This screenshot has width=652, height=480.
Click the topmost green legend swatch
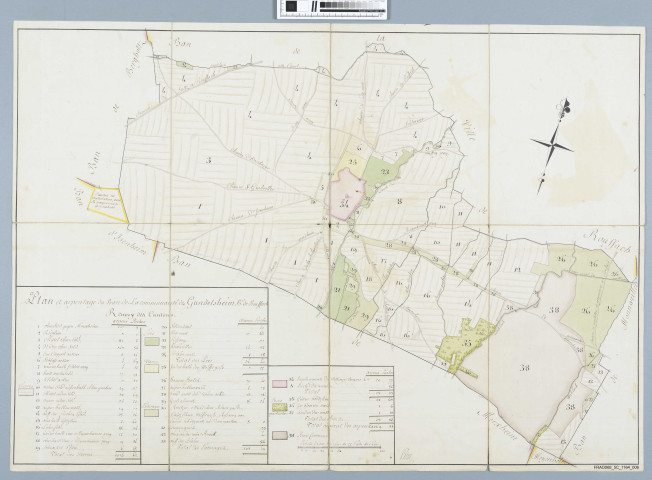151,340
